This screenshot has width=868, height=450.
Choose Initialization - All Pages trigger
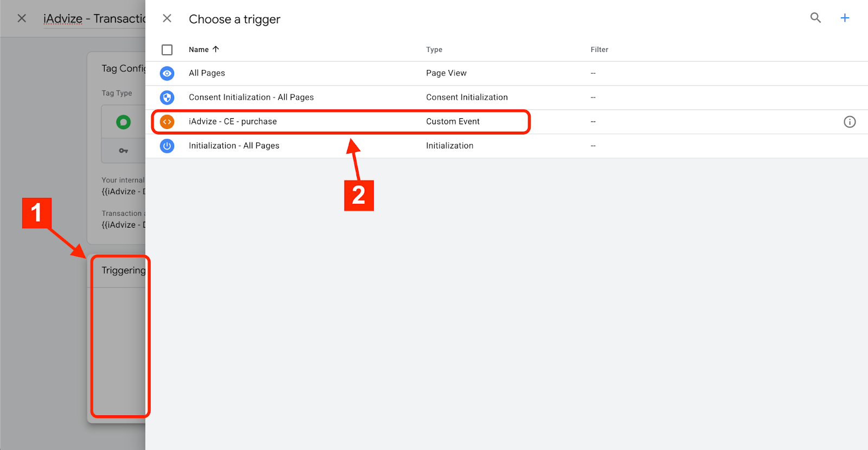point(234,146)
